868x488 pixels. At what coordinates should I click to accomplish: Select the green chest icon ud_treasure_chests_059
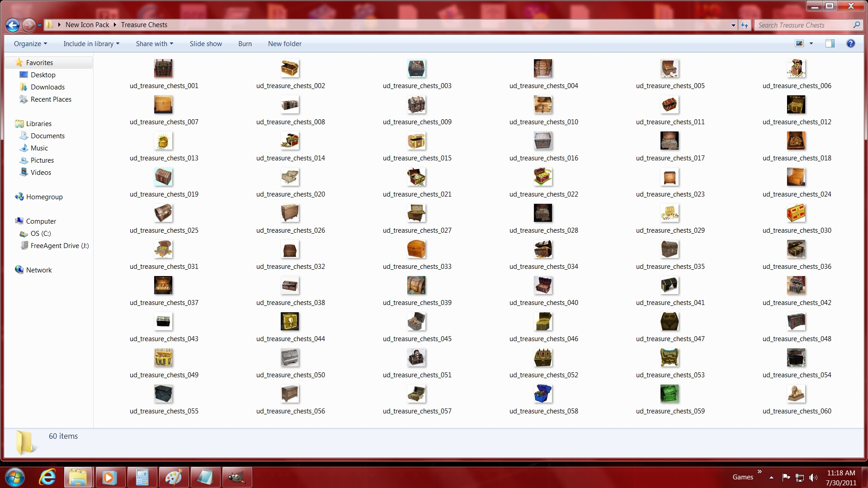point(670,394)
